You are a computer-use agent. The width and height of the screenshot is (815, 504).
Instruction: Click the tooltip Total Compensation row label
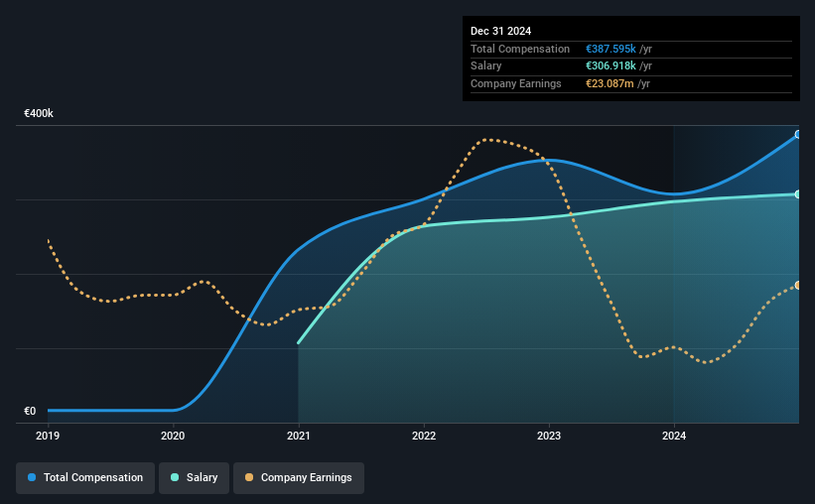(x=520, y=49)
